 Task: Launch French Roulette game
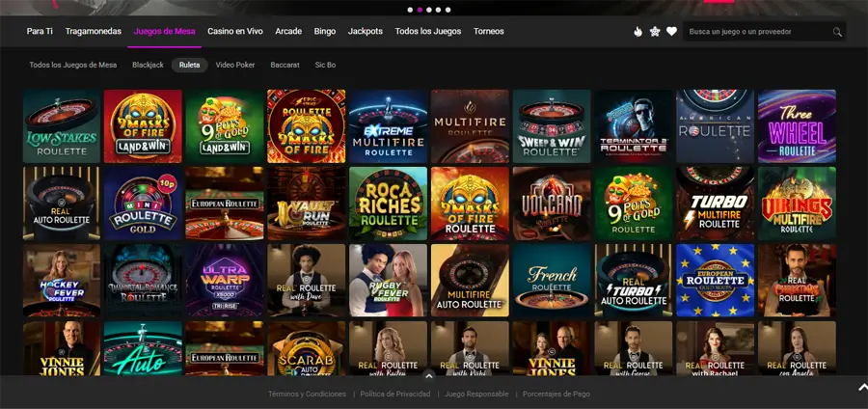[x=552, y=281]
